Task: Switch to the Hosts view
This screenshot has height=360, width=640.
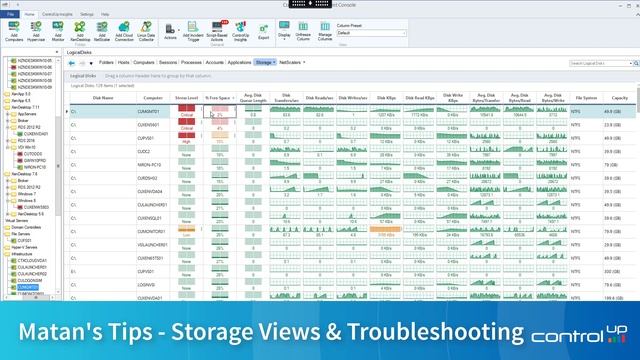Action: pyautogui.click(x=123, y=62)
